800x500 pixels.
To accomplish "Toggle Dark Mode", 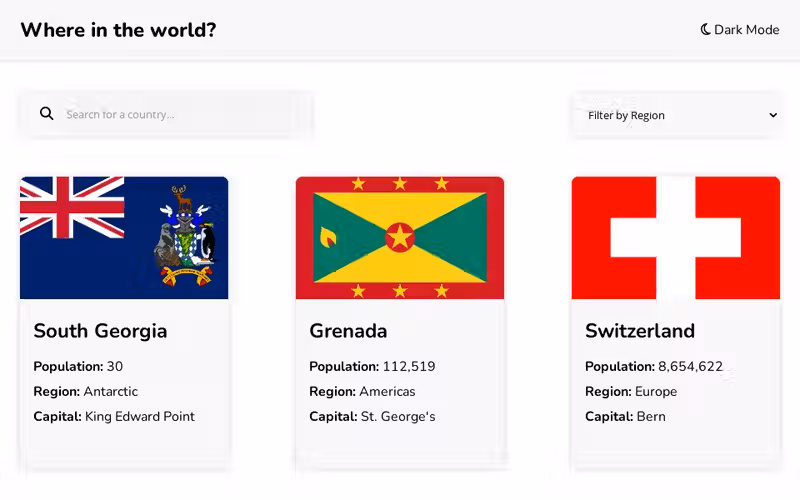I will coord(740,30).
